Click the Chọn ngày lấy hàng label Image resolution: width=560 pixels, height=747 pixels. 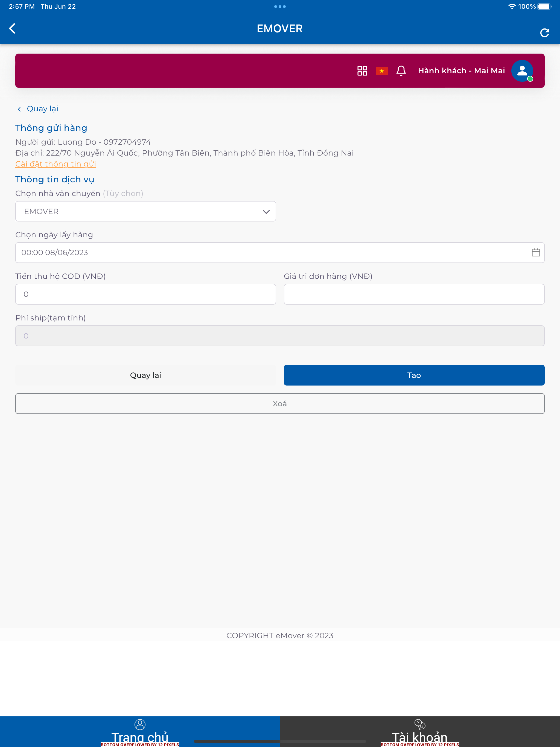point(54,235)
